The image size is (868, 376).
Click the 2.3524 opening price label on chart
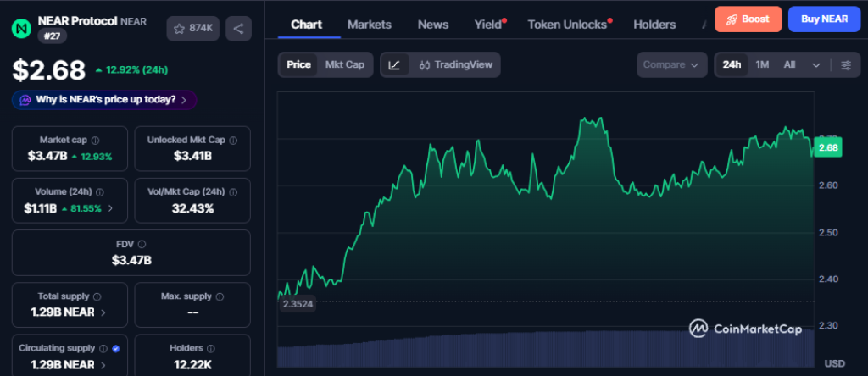click(298, 303)
